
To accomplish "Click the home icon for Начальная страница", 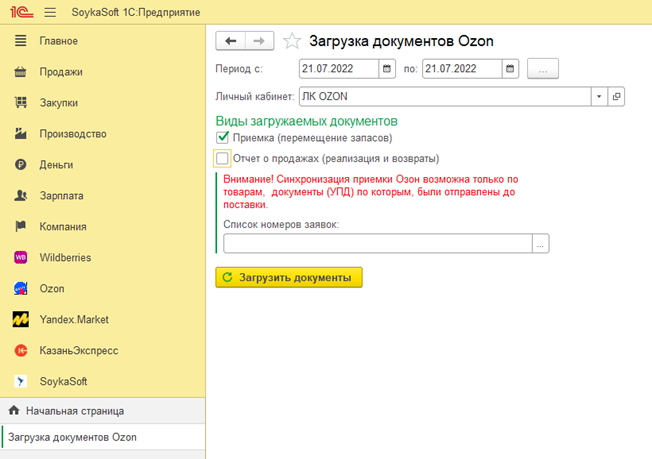I will 14,410.
